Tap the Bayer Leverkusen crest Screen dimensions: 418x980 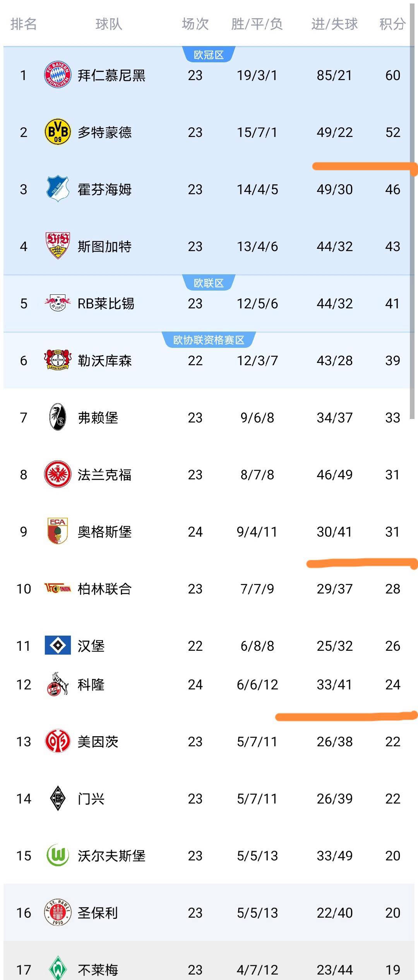click(x=58, y=360)
